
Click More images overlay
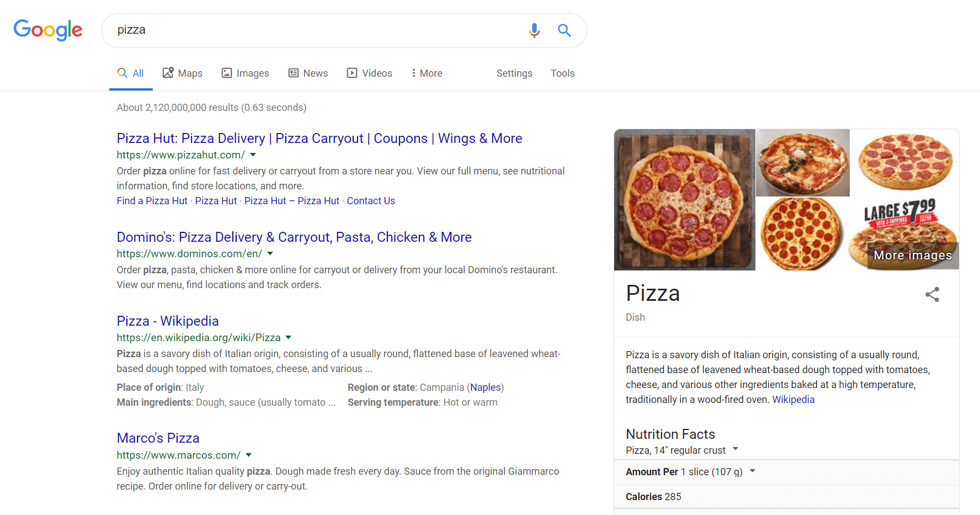[x=913, y=256]
